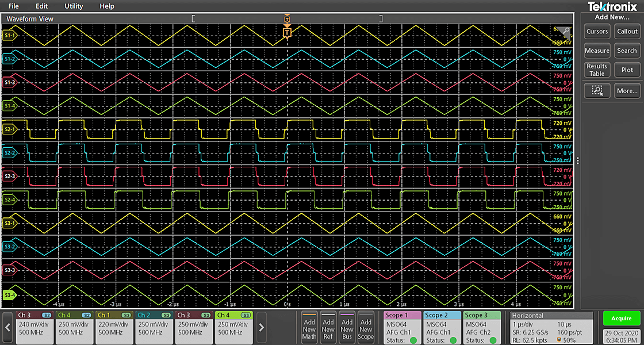The height and width of the screenshot is (345, 644).
Task: Select the S1-1 waveform source badge
Action: click(10, 35)
